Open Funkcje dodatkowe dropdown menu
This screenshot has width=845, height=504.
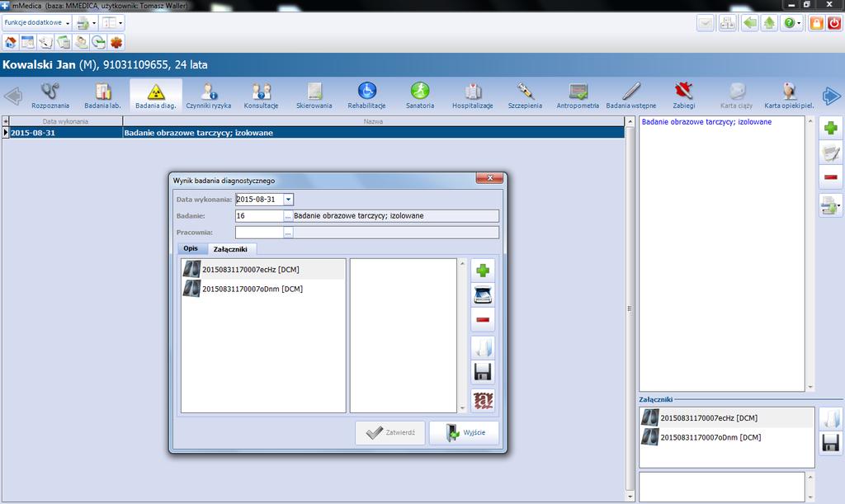click(x=36, y=22)
